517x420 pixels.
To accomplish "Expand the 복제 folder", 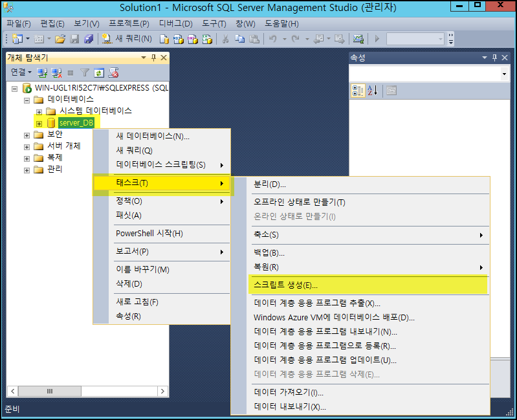I will click(27, 159).
